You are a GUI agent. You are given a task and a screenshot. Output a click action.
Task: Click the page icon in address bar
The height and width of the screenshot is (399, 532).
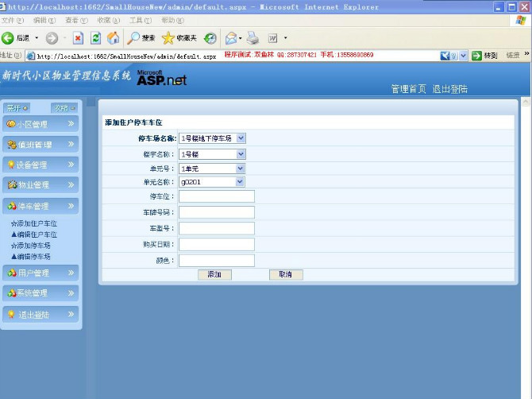click(x=30, y=56)
